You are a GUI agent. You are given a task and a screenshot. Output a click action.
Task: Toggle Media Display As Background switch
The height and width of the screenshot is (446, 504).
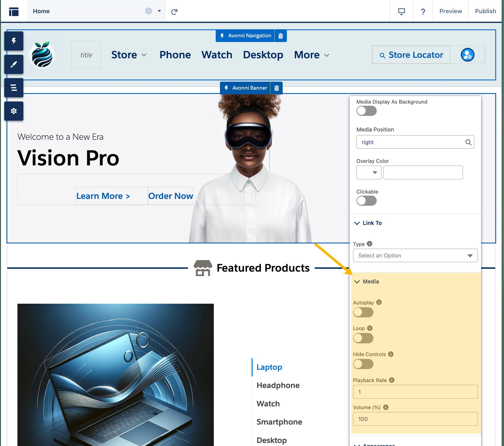[x=366, y=111]
